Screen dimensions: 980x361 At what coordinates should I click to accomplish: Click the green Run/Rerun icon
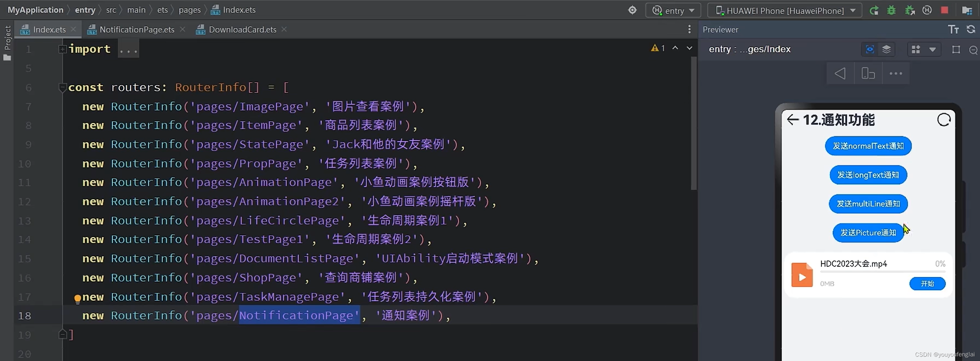point(874,10)
